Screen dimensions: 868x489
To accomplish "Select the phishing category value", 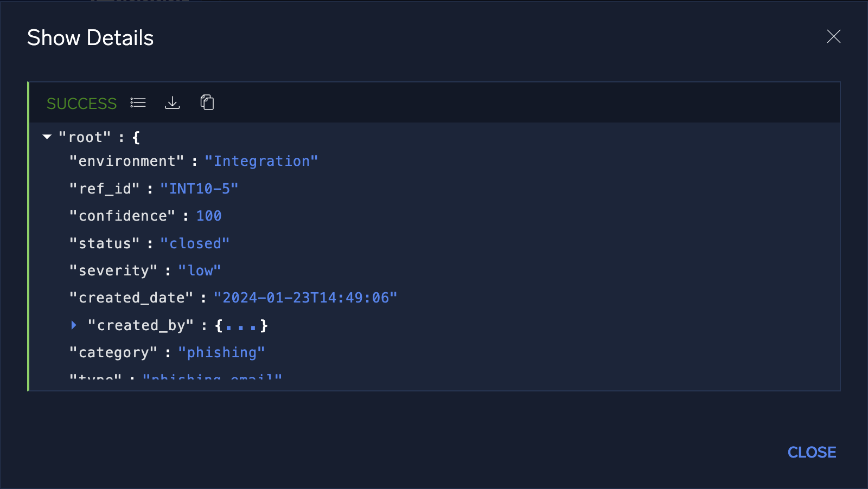I will click(x=222, y=352).
